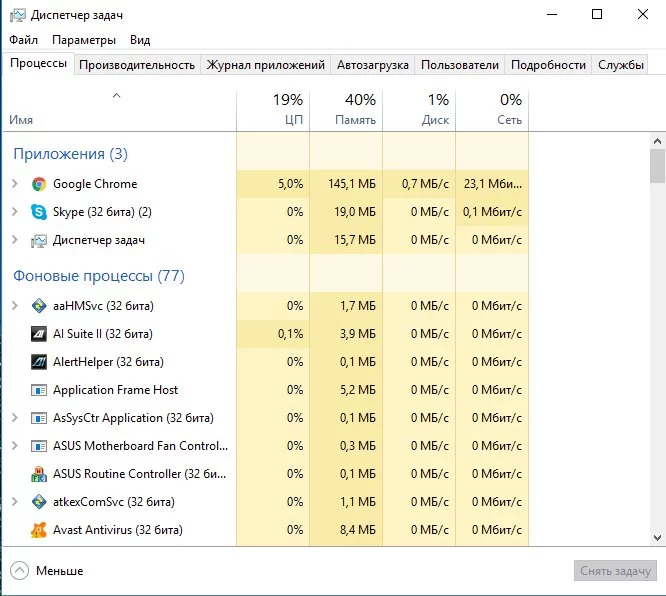This screenshot has height=596, width=666.
Task: Click the vertical scrollbar thumb
Action: coord(657,166)
